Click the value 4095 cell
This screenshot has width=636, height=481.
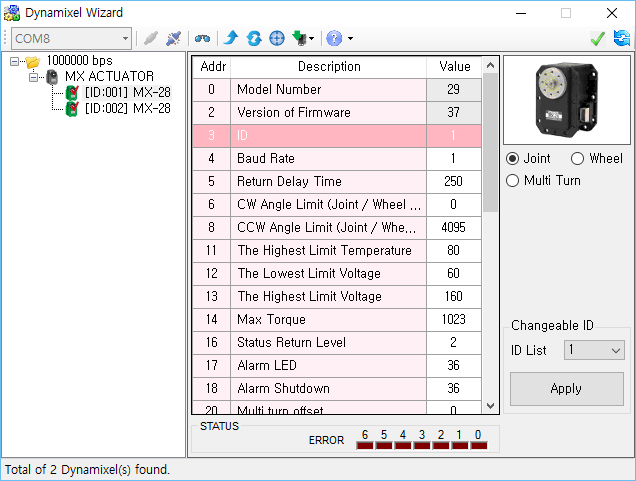coord(454,228)
